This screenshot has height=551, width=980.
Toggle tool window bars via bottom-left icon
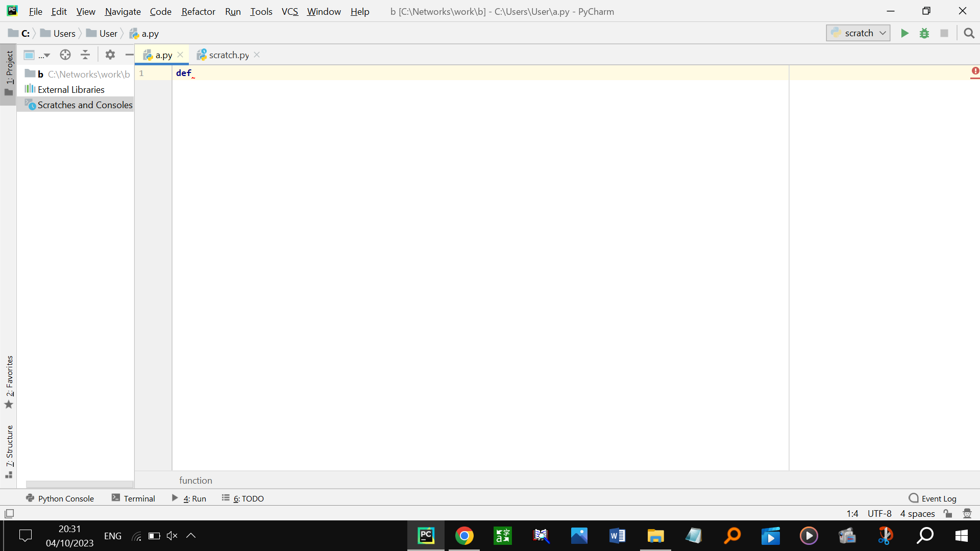pyautogui.click(x=9, y=514)
